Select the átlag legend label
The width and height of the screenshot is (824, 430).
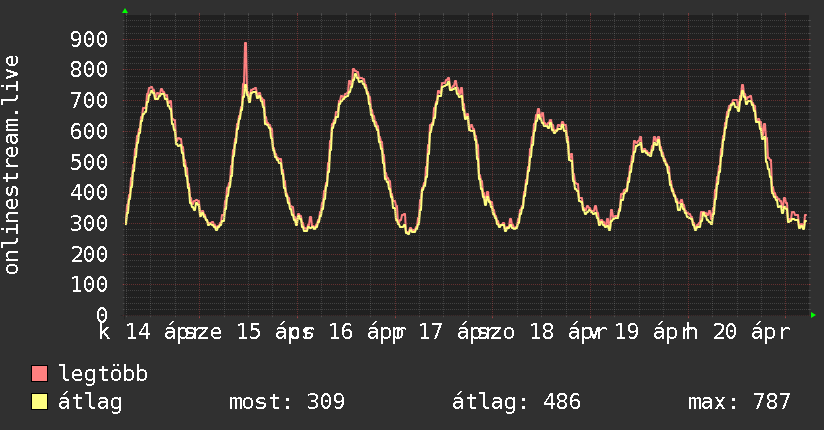90,401
